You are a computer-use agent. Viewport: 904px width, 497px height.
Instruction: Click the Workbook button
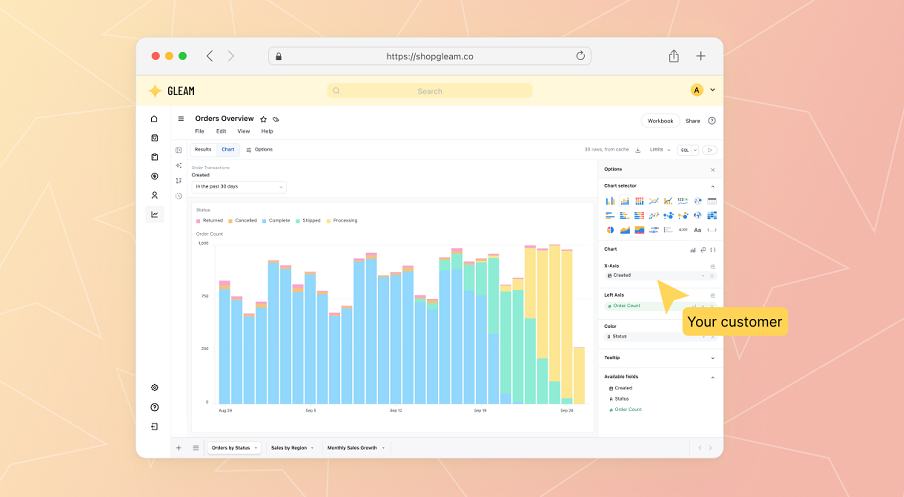click(x=660, y=121)
